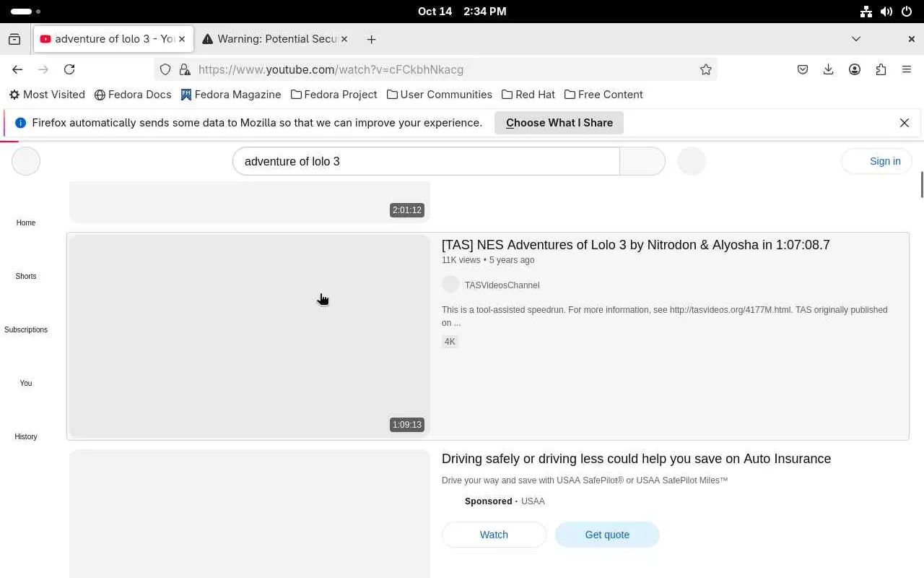Click the page vertical scrollbar thumb
924x578 pixels.
tap(921, 184)
